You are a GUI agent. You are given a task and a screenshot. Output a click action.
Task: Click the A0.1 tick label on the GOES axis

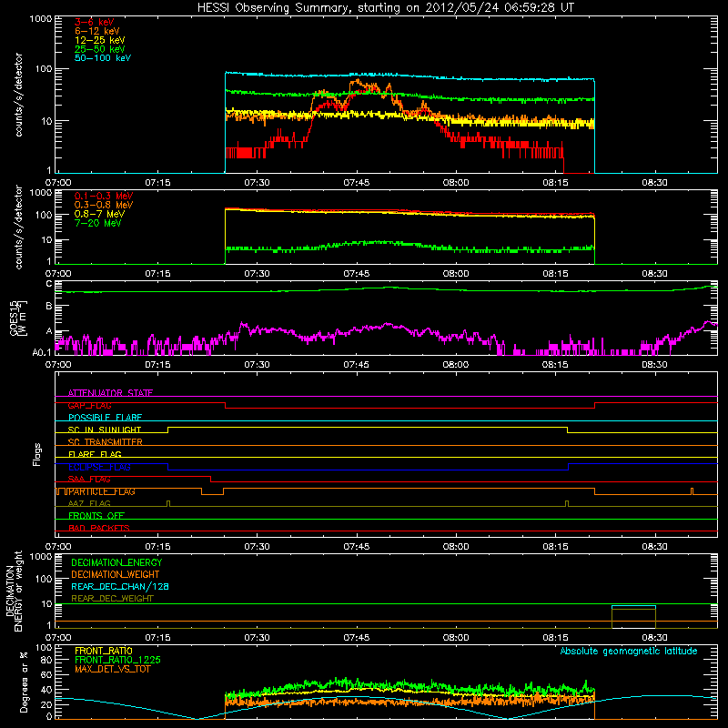click(x=42, y=352)
